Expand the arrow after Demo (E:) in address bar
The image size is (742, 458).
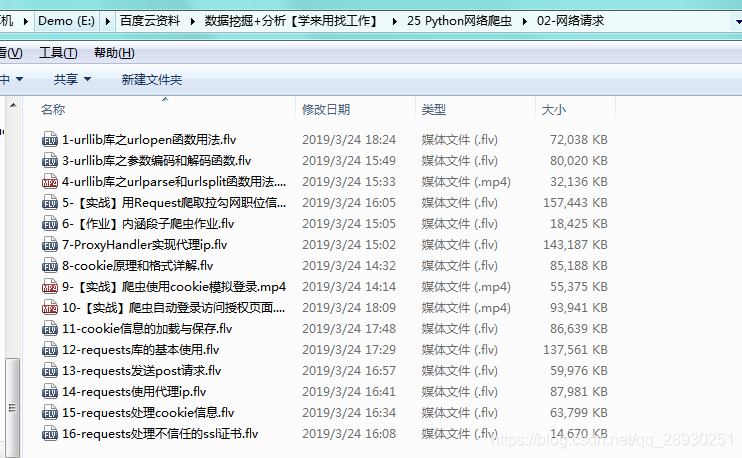tap(107, 21)
